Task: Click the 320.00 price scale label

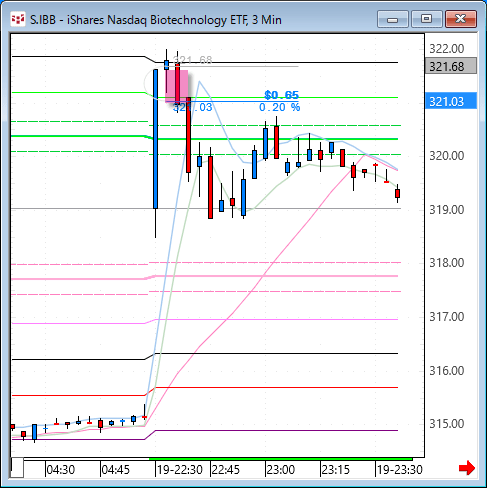Action: click(446, 156)
